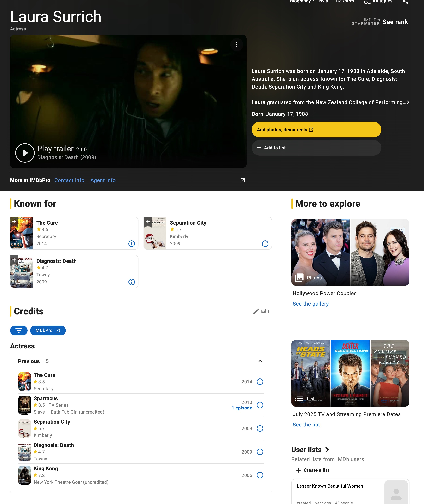Image resolution: width=424 pixels, height=504 pixels.
Task: Open Diagnosis: Death title in Known for
Action: pos(57,261)
